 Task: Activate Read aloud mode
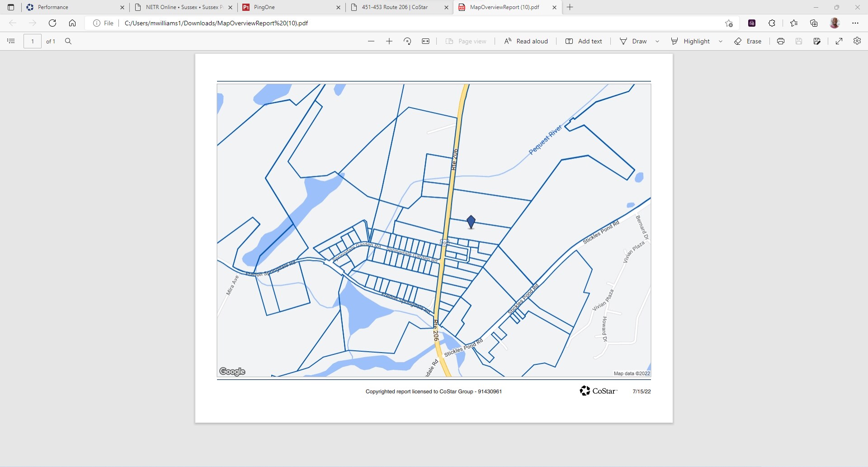[526, 41]
